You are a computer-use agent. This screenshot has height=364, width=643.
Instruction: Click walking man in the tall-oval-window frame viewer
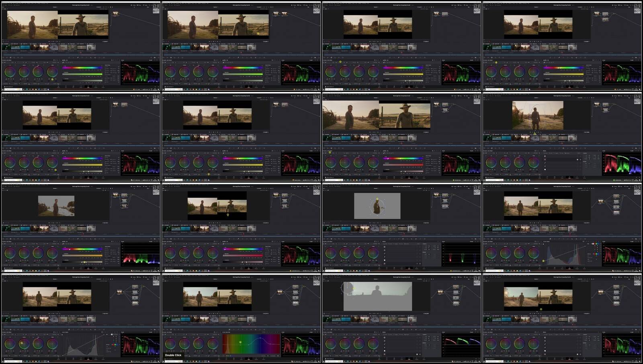[535, 118]
